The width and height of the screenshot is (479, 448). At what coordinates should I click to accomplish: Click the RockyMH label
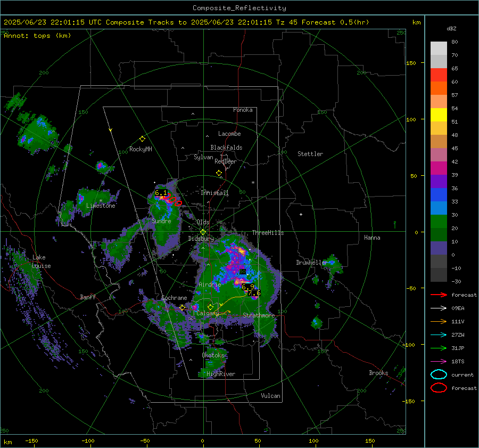(141, 149)
